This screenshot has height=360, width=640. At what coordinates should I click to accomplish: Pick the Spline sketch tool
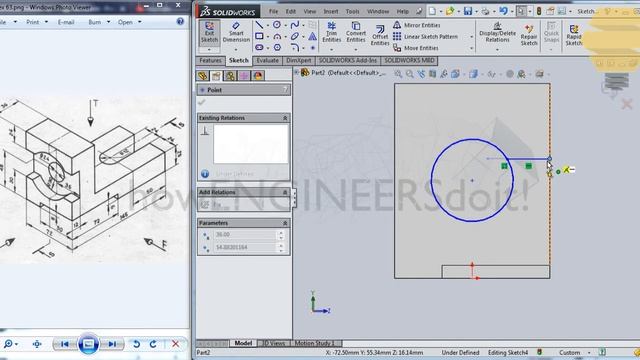coord(295,25)
